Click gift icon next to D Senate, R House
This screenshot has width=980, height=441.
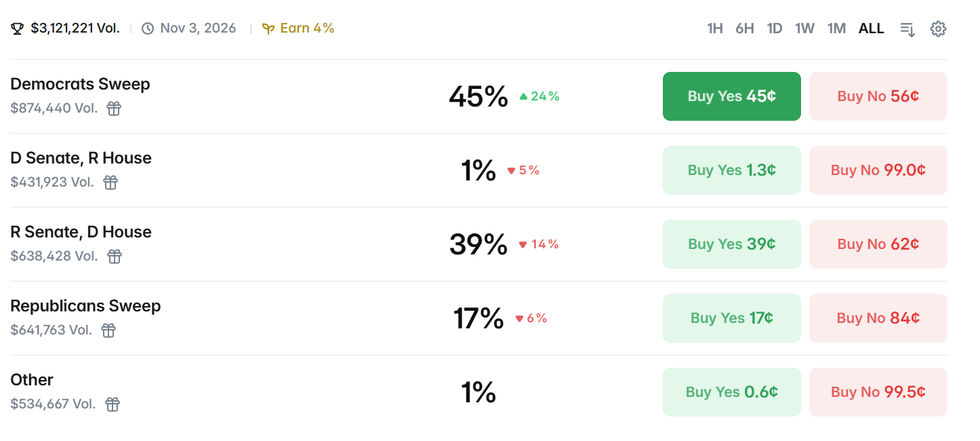pos(110,183)
